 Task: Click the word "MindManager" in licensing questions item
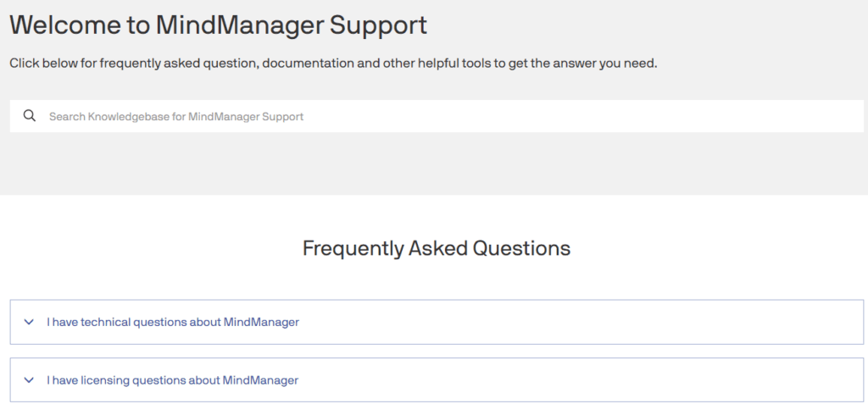tap(260, 380)
